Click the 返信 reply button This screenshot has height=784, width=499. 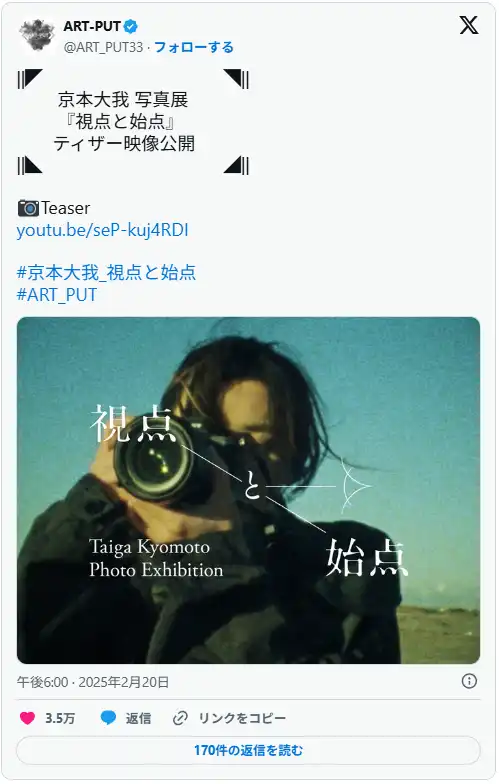click(x=138, y=718)
